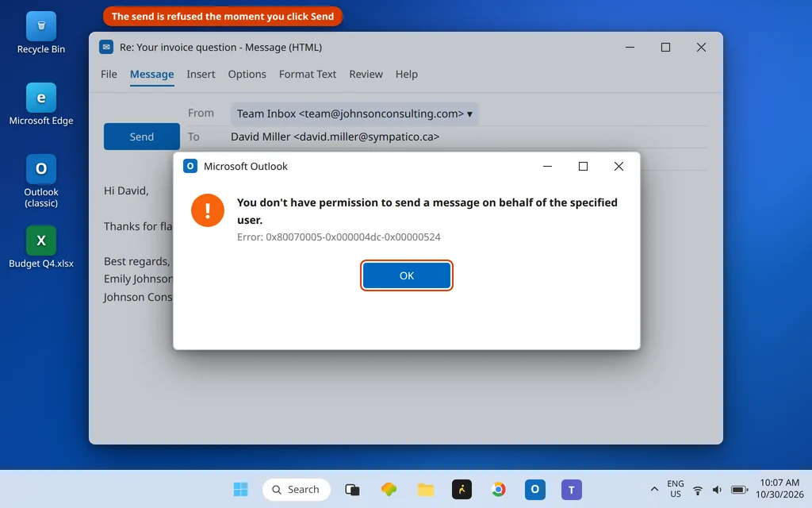This screenshot has height=508, width=812.
Task: Open the Outlook (classic) desktop icon
Action: [41, 181]
